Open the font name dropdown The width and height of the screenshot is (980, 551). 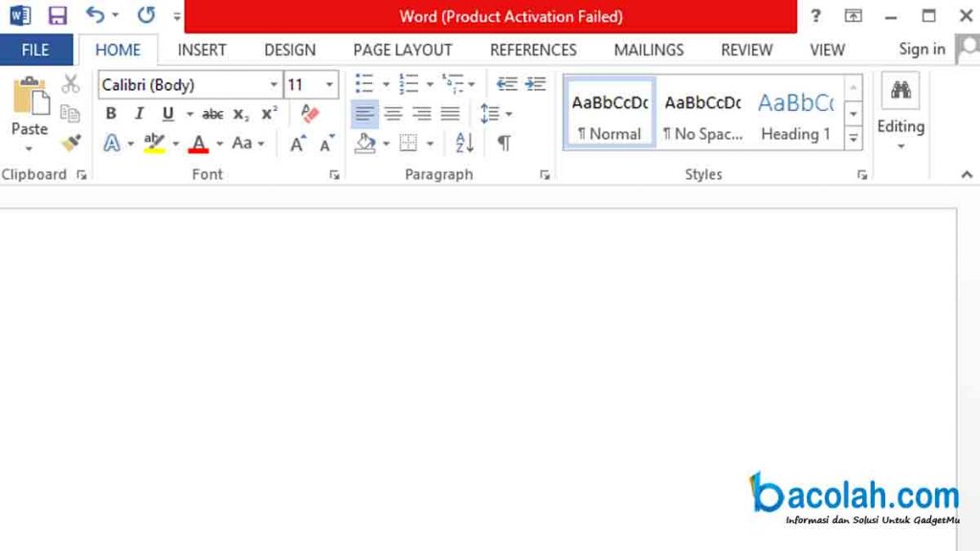[x=275, y=84]
